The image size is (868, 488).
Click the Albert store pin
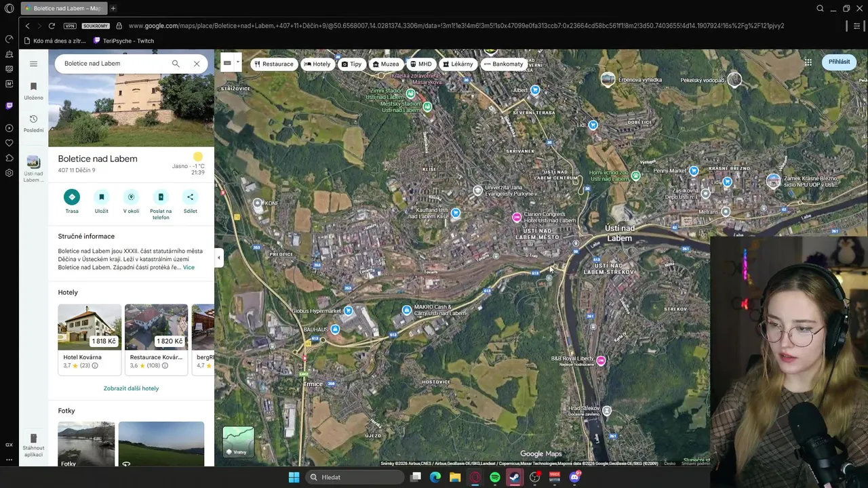tap(535, 89)
